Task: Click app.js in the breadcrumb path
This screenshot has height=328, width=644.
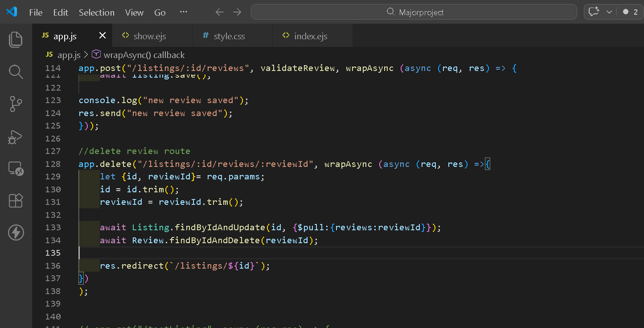Action: (69, 55)
